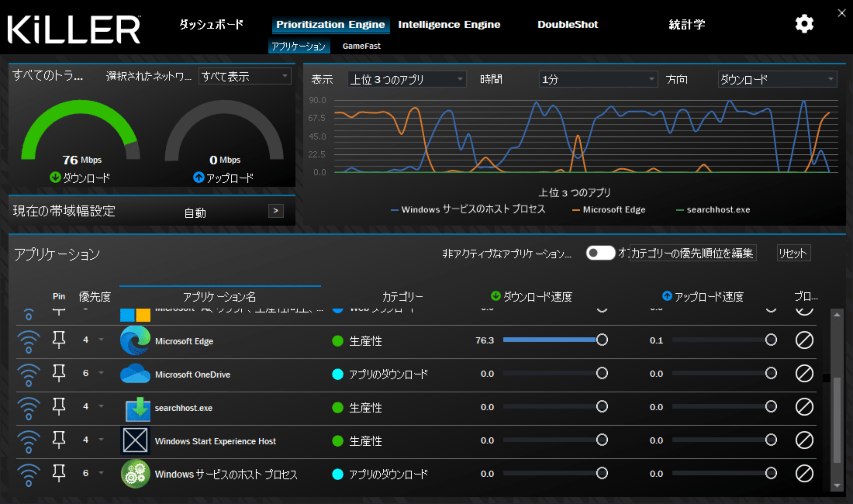Open the ダウンロード direction dropdown
This screenshot has width=853, height=504.
click(777, 79)
